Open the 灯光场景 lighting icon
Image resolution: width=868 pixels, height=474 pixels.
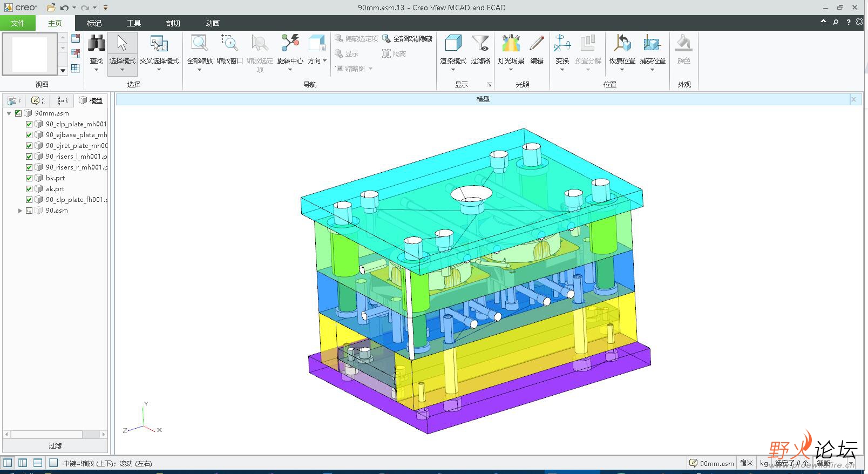click(511, 44)
